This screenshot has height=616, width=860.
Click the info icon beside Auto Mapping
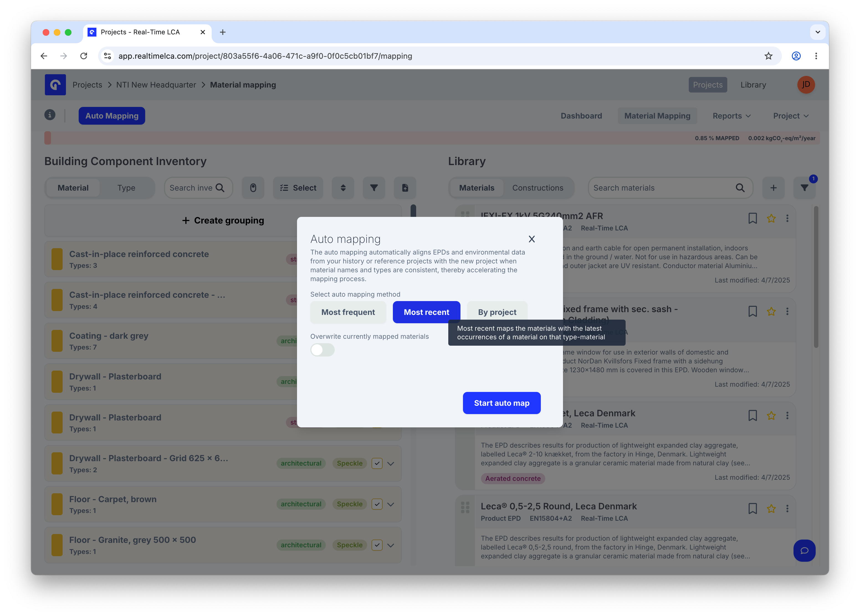click(x=50, y=115)
